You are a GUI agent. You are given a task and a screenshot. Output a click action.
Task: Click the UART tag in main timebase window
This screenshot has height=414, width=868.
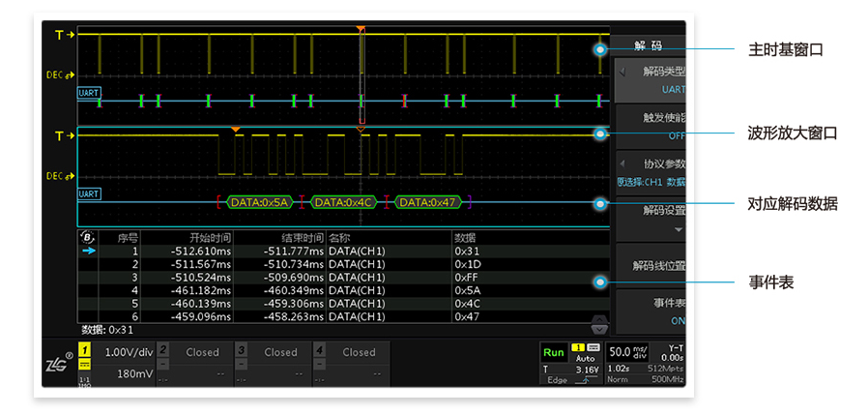coord(89,92)
